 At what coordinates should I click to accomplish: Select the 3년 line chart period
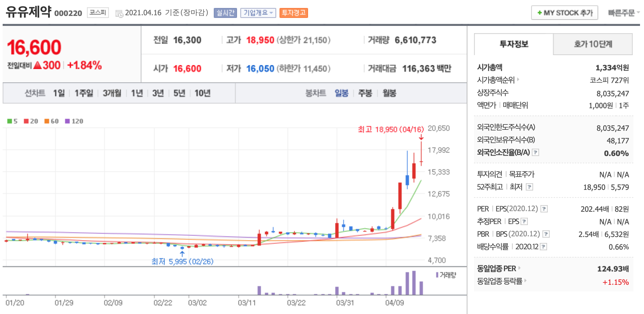click(158, 93)
